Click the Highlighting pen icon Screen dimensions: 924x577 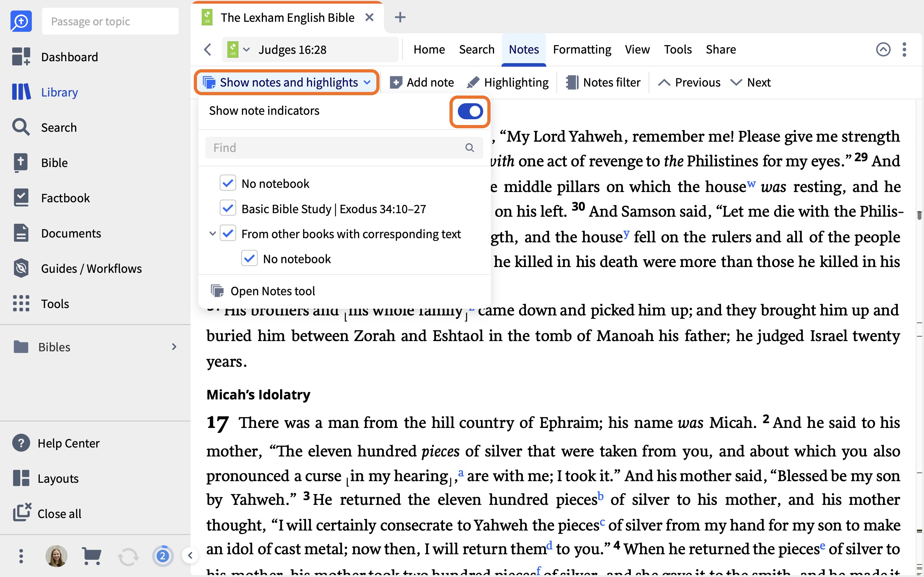click(x=474, y=82)
